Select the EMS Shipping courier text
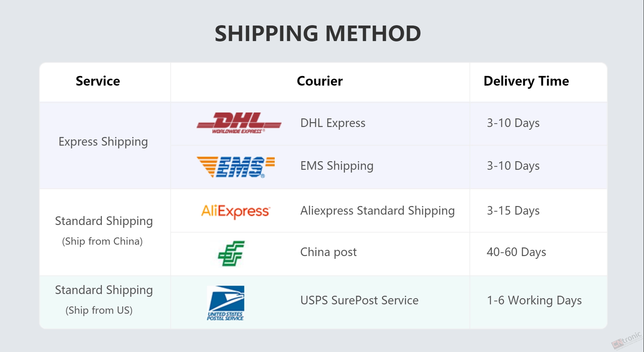Image resolution: width=644 pixels, height=352 pixels. 337,166
